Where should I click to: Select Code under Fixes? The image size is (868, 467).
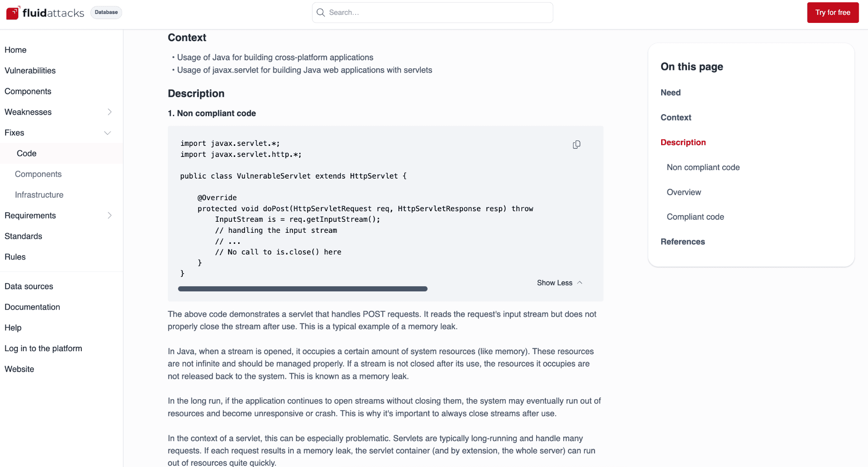26,154
